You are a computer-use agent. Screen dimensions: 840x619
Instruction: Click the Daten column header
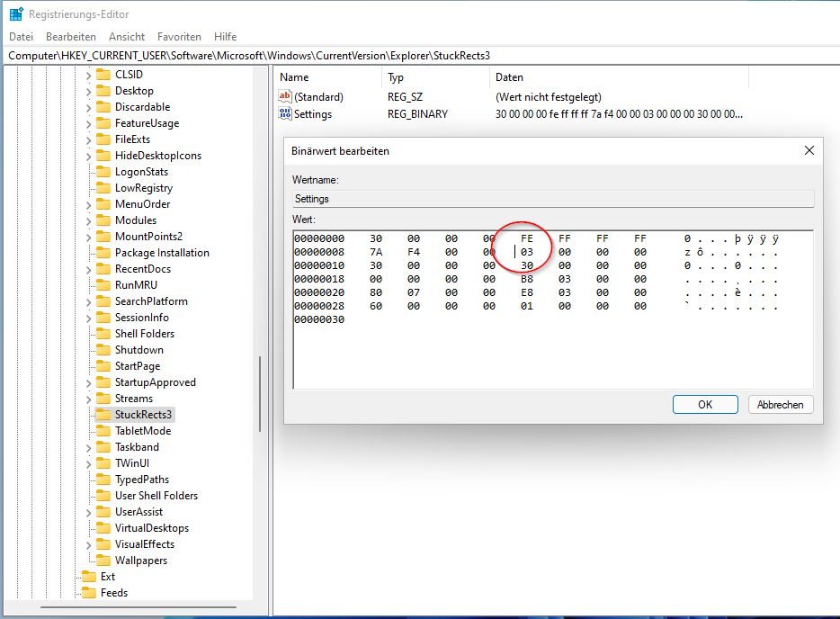pos(509,77)
